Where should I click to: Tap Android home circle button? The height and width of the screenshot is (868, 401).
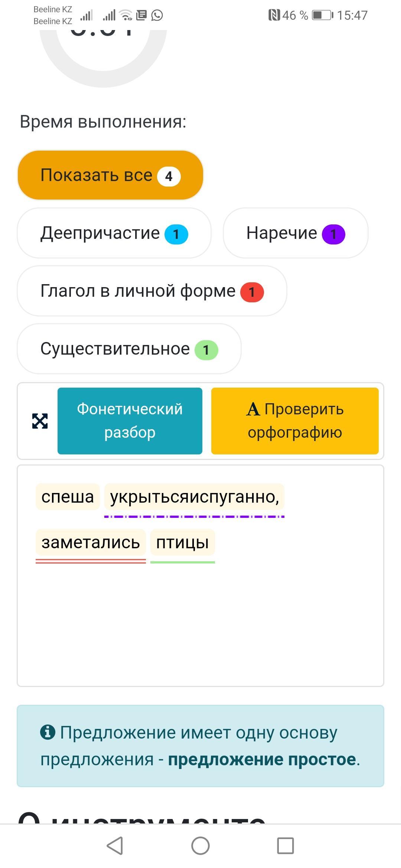(200, 846)
